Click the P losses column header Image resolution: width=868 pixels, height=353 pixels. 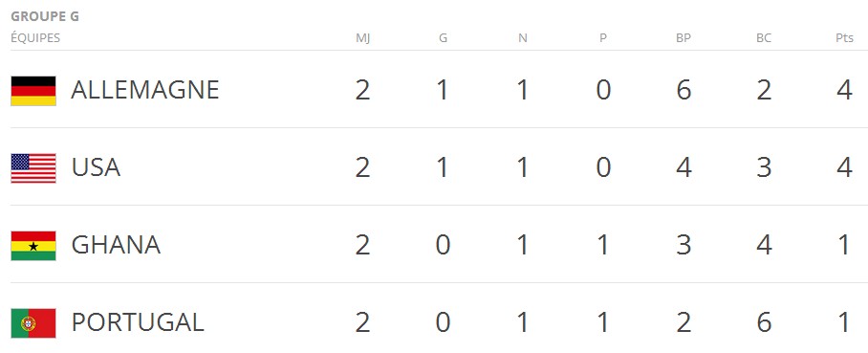(x=603, y=38)
